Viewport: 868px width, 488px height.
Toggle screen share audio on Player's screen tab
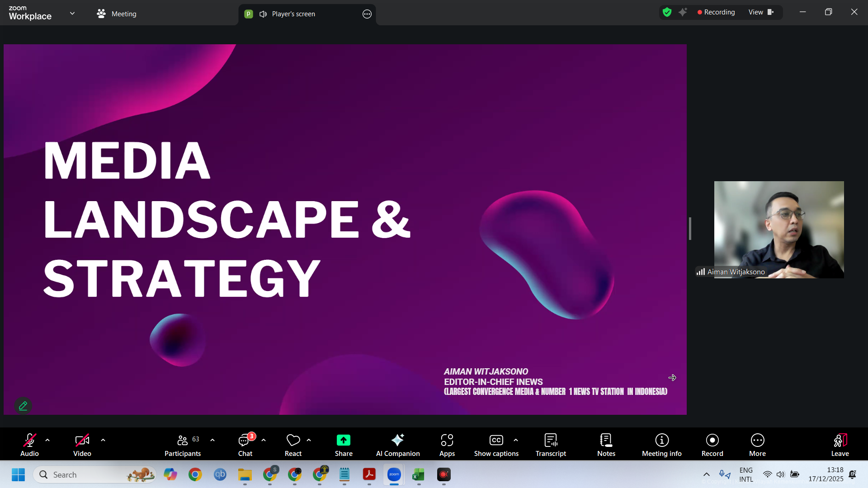point(263,14)
